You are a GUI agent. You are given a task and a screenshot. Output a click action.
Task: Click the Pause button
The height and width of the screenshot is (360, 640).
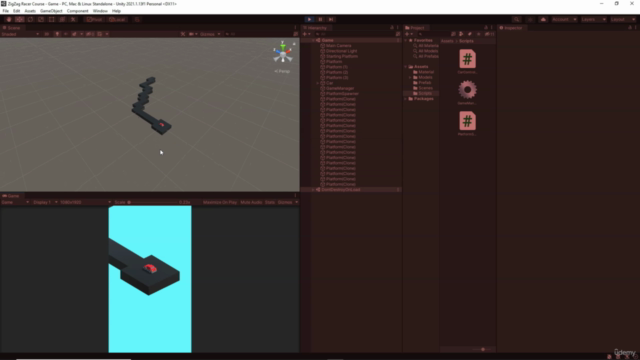320,19
